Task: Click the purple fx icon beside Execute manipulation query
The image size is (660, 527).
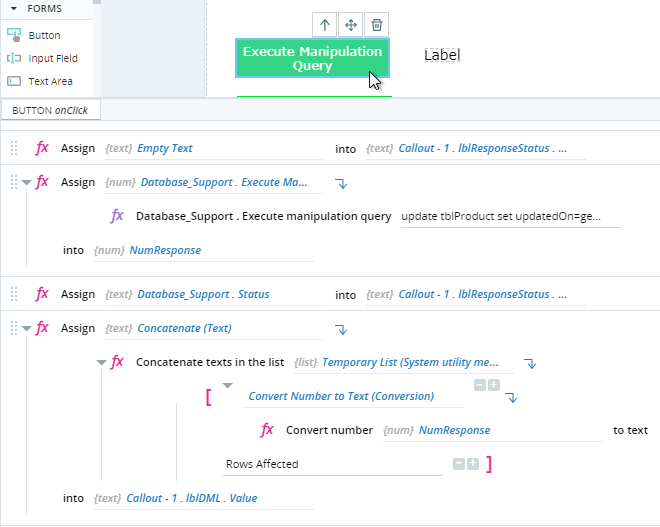Action: (x=117, y=216)
